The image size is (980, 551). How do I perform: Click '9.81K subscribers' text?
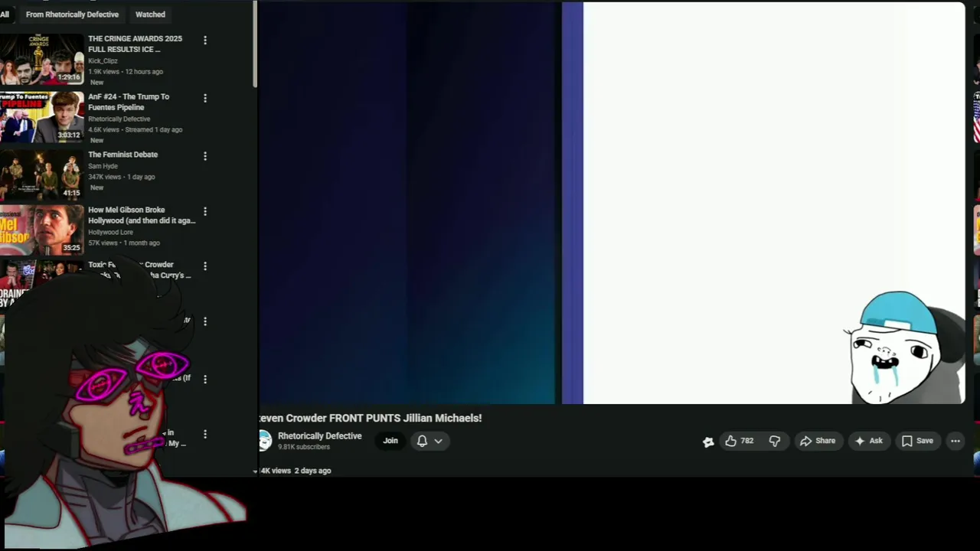pyautogui.click(x=304, y=447)
